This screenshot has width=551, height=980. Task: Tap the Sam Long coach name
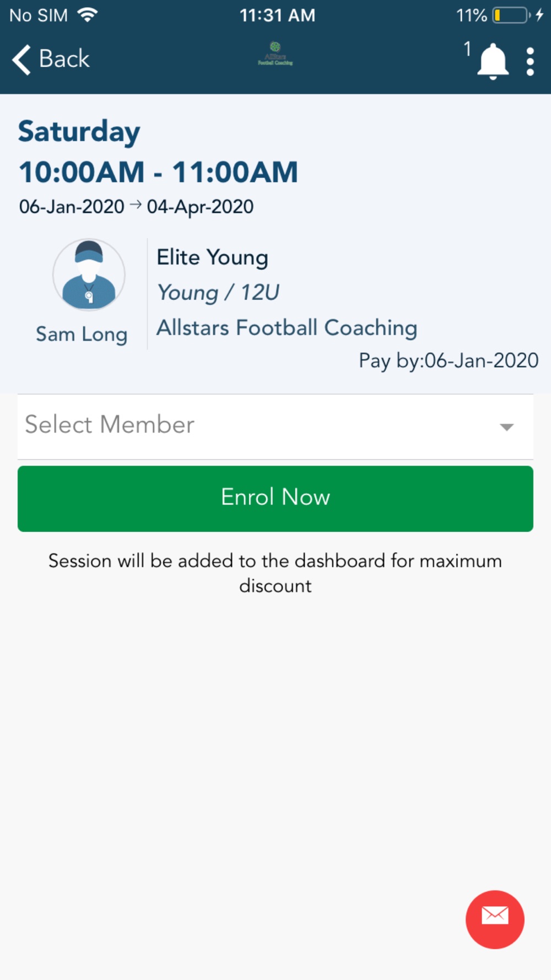pyautogui.click(x=82, y=335)
